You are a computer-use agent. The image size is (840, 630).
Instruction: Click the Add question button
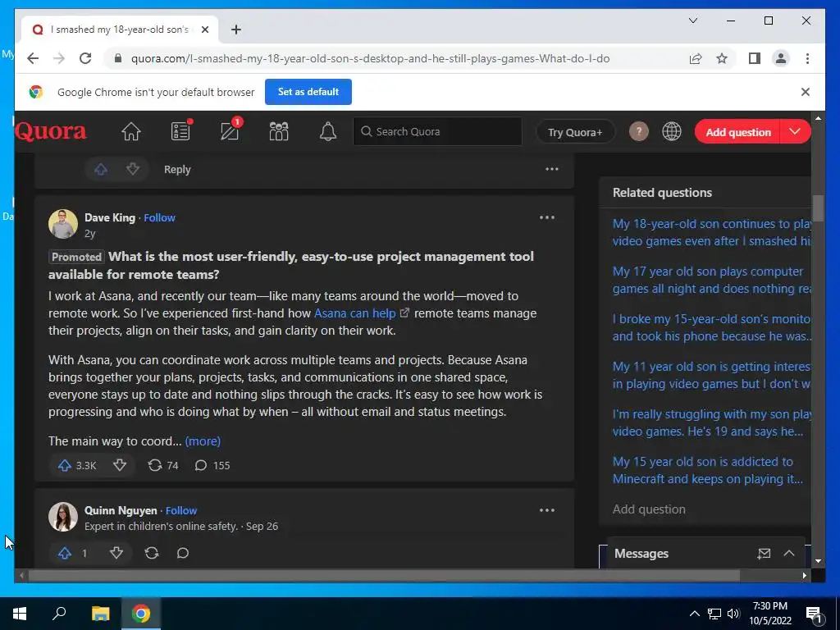[737, 132]
